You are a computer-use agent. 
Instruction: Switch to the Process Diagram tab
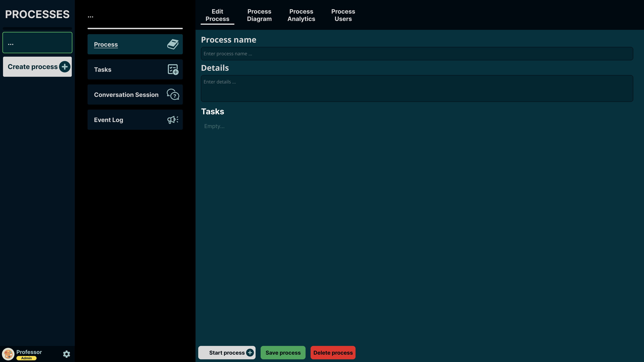pos(259,15)
